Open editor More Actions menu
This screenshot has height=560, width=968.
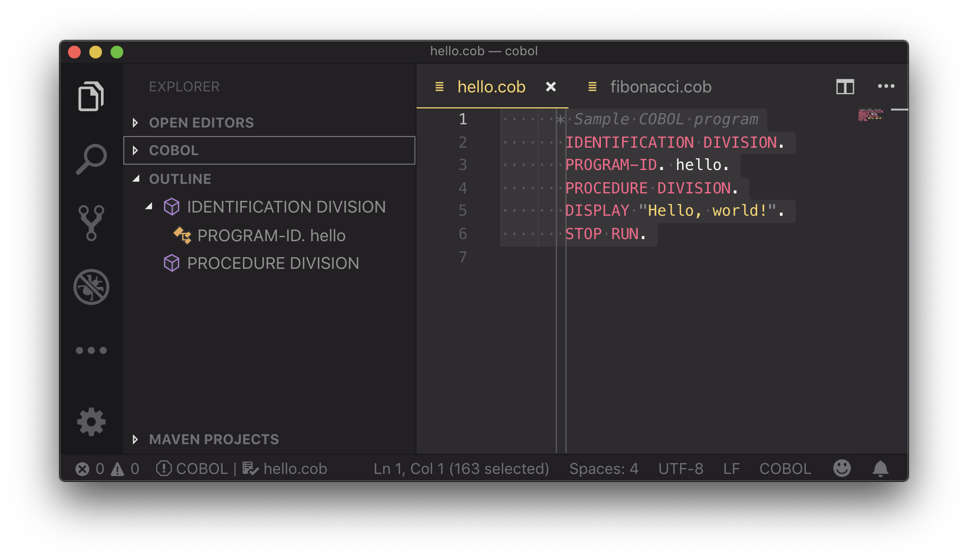coord(886,86)
